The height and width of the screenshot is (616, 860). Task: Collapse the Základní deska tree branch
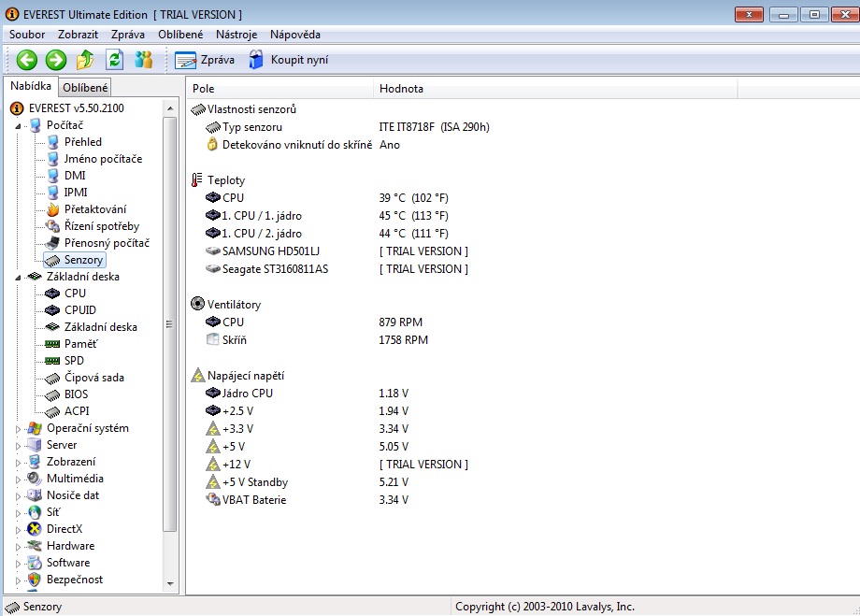18,278
